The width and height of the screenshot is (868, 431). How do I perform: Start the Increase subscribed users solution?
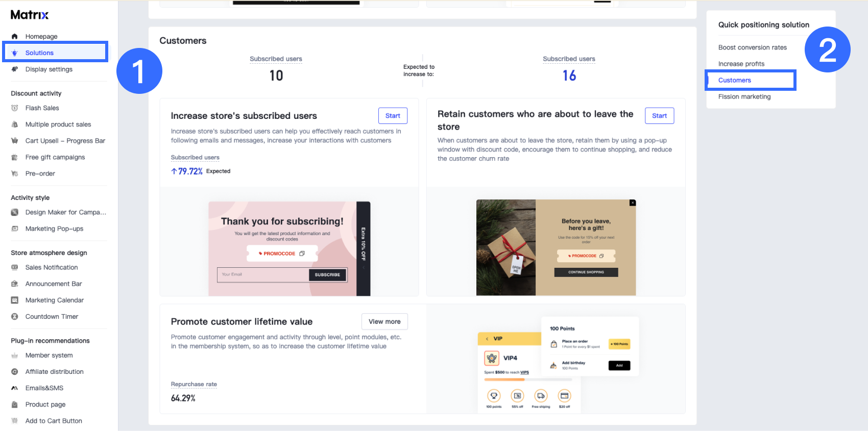click(393, 116)
